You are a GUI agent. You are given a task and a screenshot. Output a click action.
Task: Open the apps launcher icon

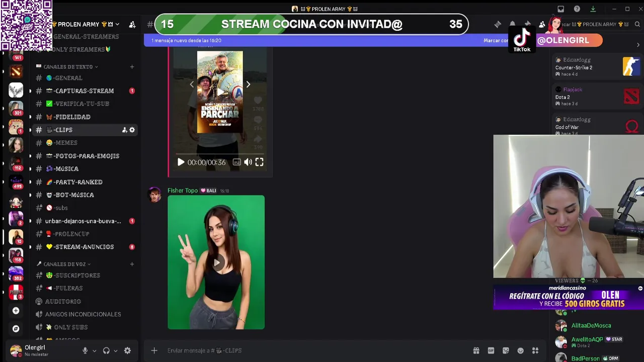[535, 350]
